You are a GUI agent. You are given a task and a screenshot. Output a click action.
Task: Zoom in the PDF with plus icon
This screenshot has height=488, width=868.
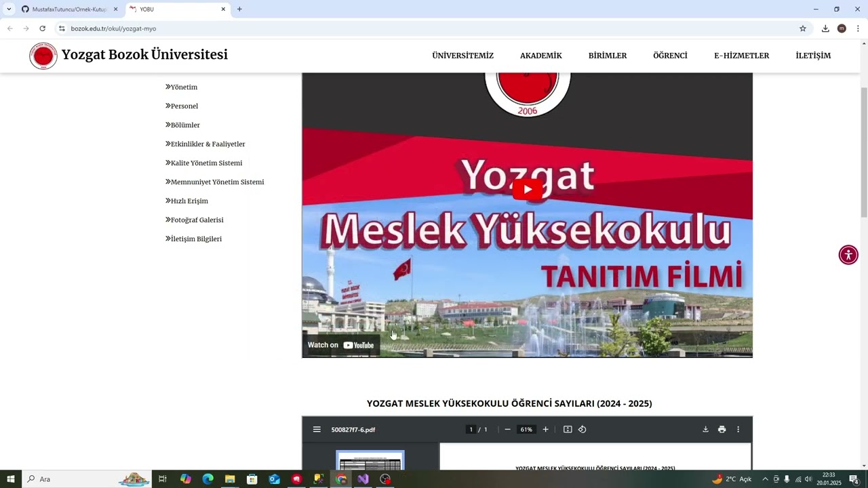[x=545, y=429]
